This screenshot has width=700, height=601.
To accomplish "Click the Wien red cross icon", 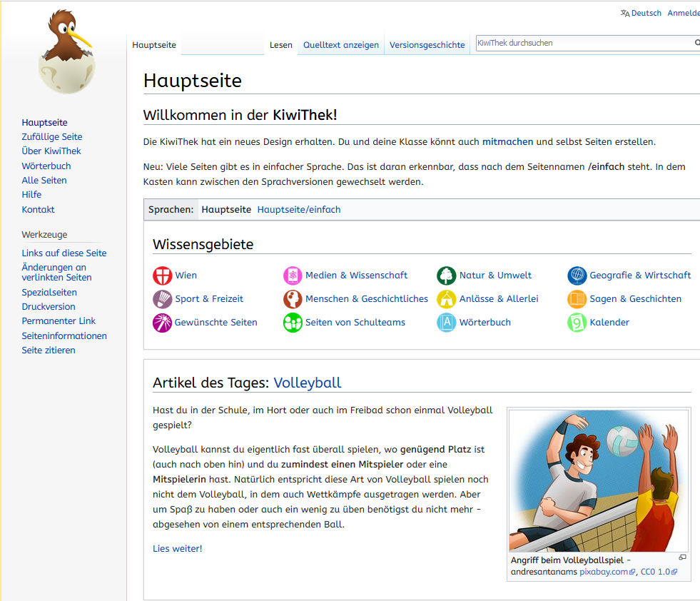I will (x=162, y=276).
